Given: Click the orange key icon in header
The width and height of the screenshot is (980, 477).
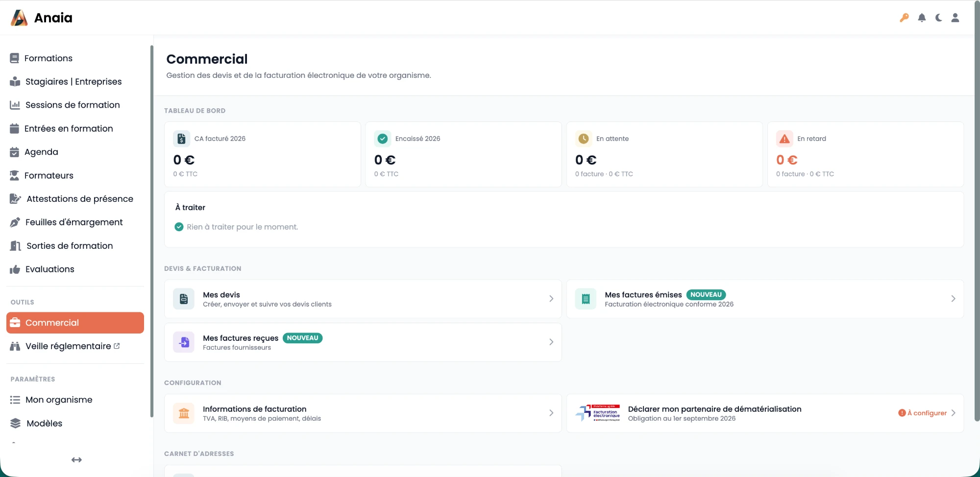Looking at the screenshot, I should click(x=904, y=18).
